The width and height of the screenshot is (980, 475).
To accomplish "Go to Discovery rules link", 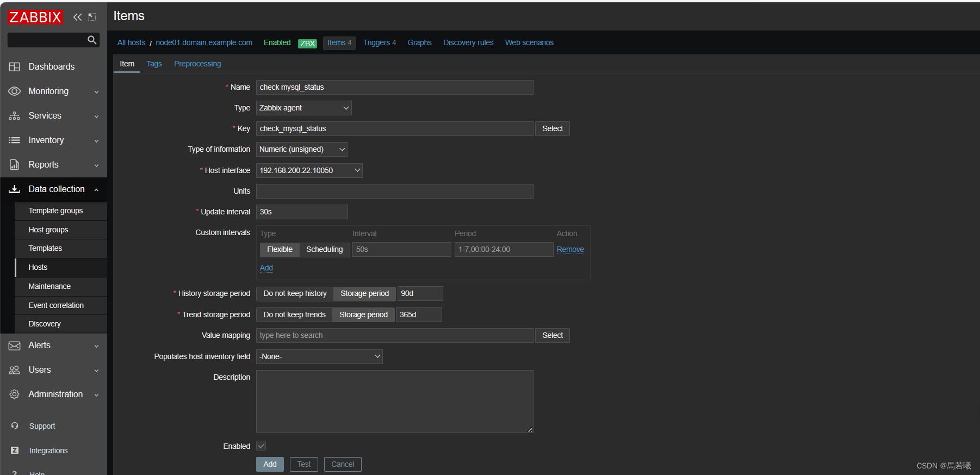I will 468,42.
